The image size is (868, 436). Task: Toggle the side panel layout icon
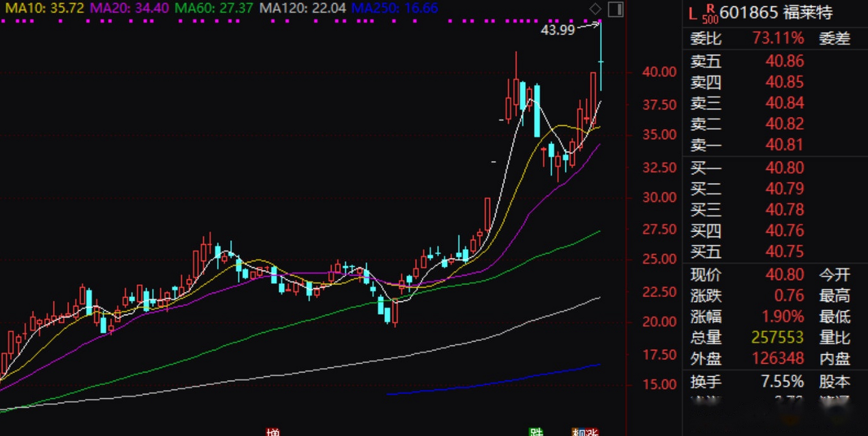pos(616,9)
